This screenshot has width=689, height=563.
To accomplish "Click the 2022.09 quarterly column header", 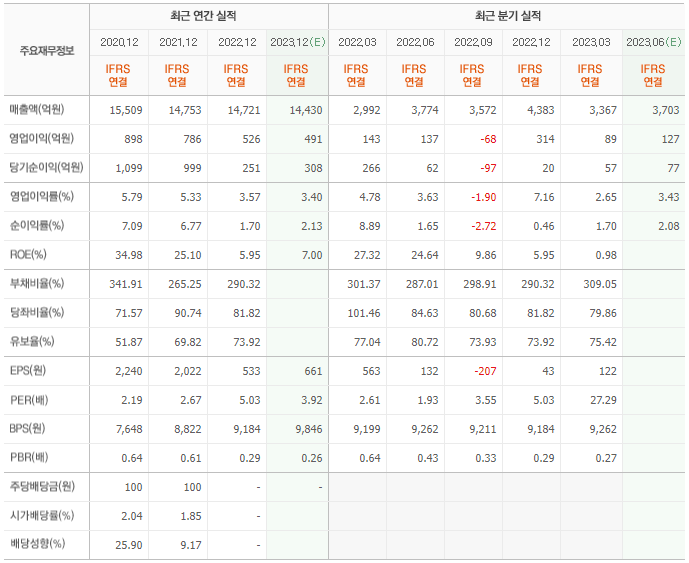I will (x=473, y=42).
